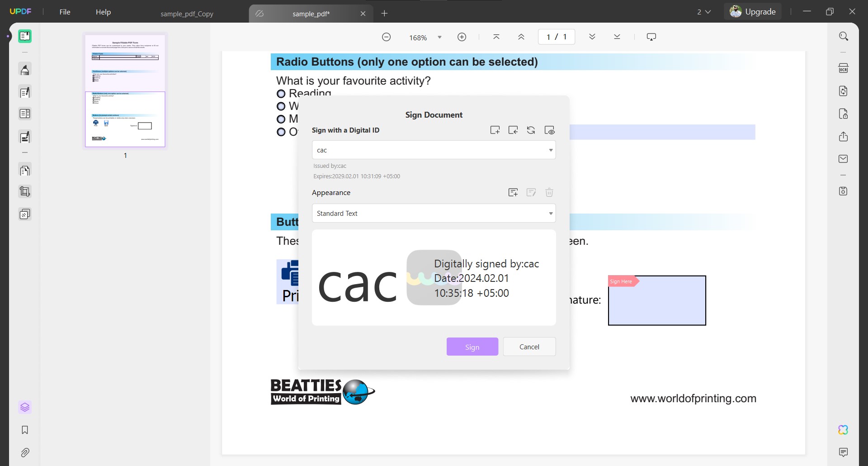868x466 pixels.
Task: Click the page number input field
Action: pos(557,37)
